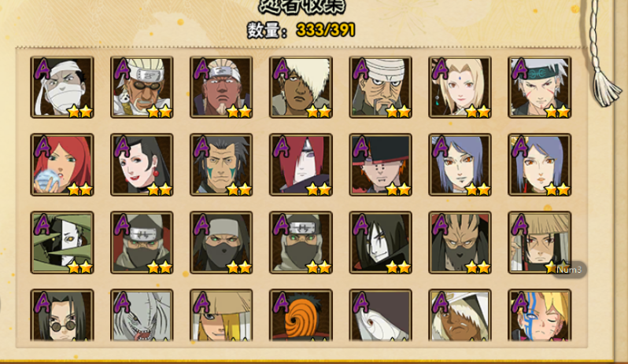Viewport: 628px width, 364px height.
Task: Select the blond boy with blue face markings
Action: [x=540, y=315]
